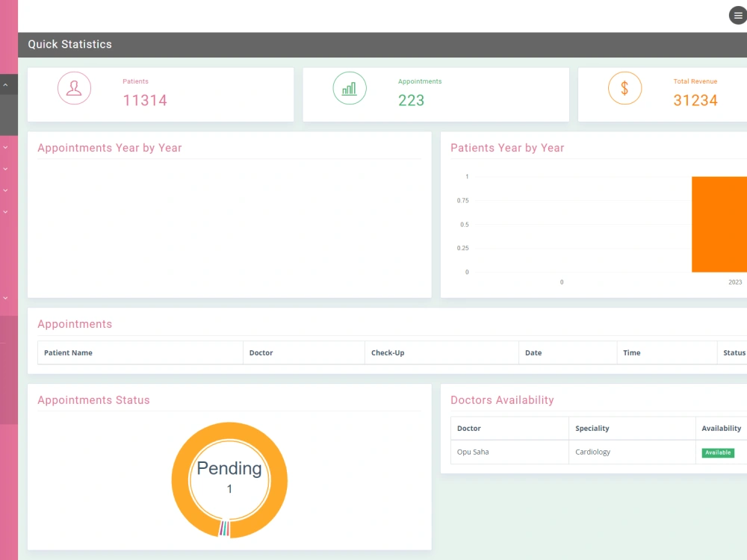Viewport: 747px width, 560px height.
Task: Click the Appointments count 223
Action: 411,100
